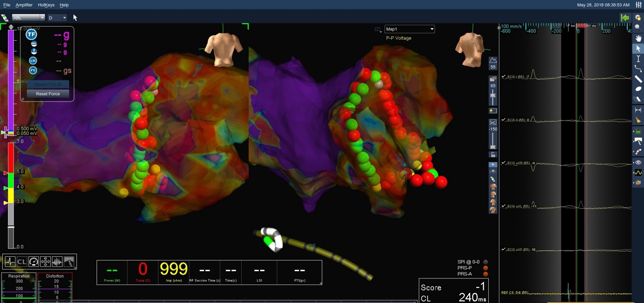Click the TF total force button
This screenshot has height=303, width=644.
31,34
